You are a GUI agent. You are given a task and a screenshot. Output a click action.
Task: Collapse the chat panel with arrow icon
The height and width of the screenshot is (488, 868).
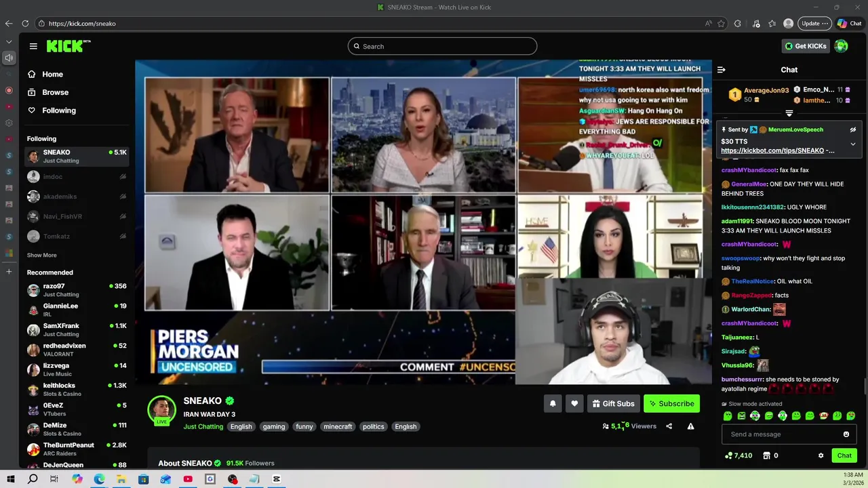click(x=722, y=70)
